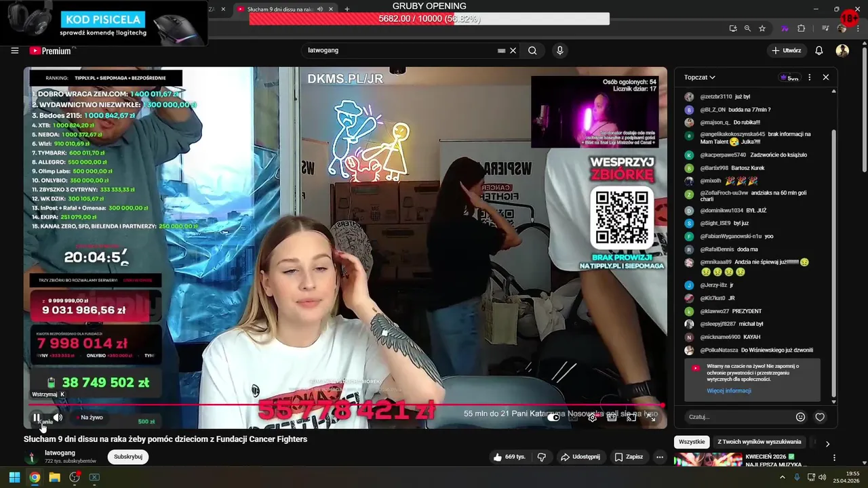Screen dimensions: 868x488
Task: Share the video via Udostępnij
Action: [x=582, y=457]
